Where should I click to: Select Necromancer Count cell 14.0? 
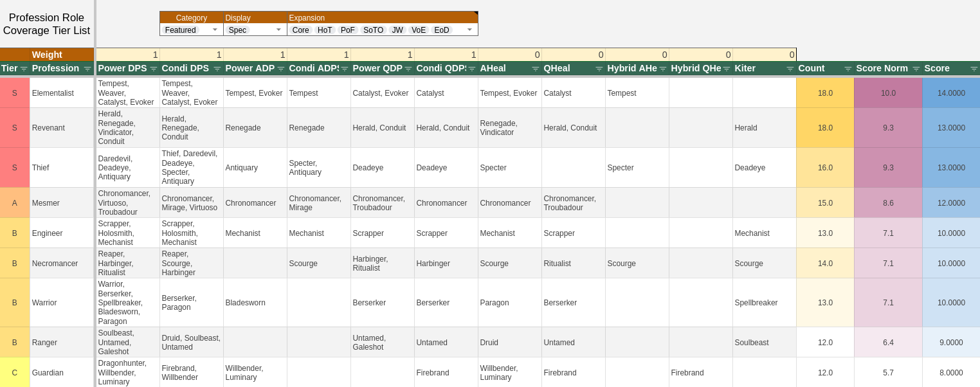click(x=825, y=264)
